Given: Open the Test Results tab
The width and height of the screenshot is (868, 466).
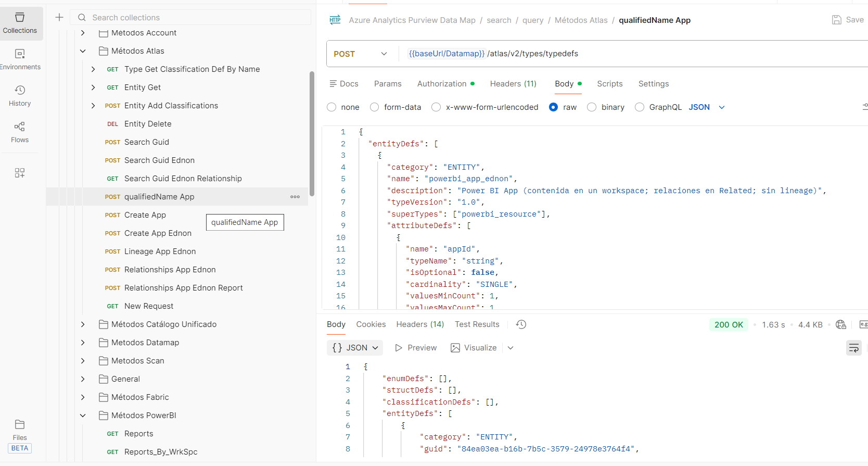Looking at the screenshot, I should [x=477, y=324].
